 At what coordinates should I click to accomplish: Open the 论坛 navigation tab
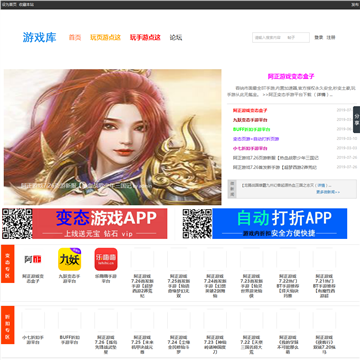pyautogui.click(x=176, y=38)
